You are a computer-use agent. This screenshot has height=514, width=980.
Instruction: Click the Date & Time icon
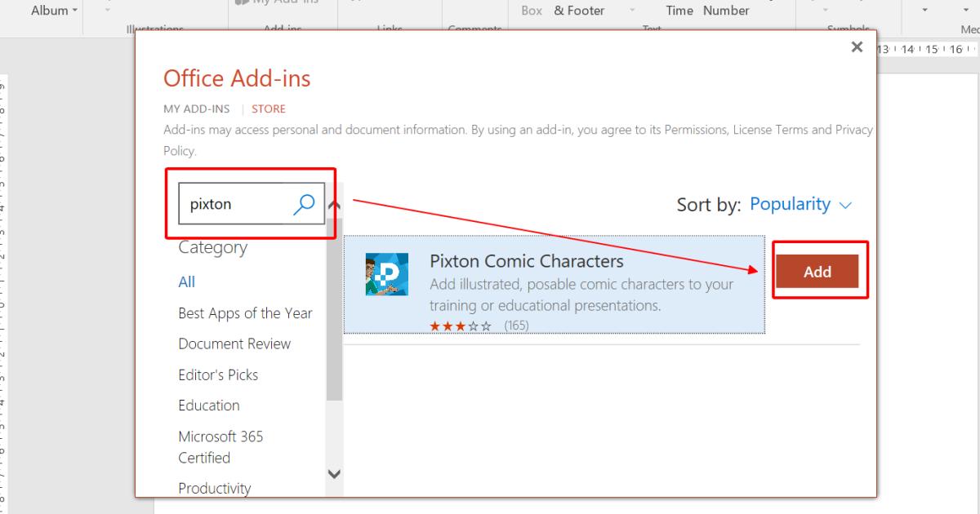pos(679,10)
